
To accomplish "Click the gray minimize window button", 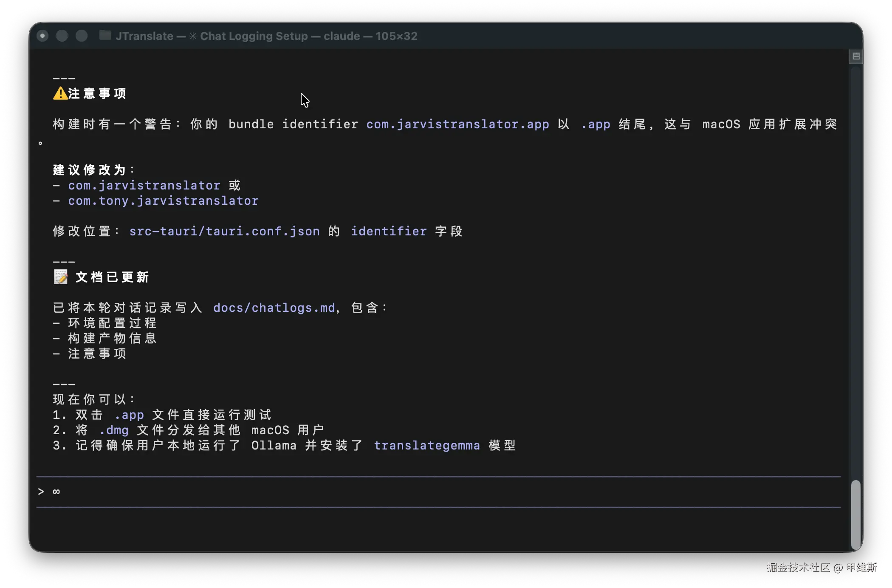I will 62,36.
